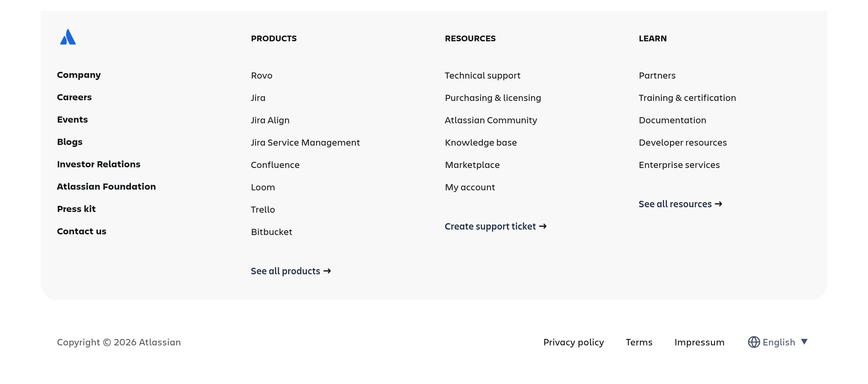The image size is (868, 384).
Task: Click the See all resources link
Action: [x=680, y=204]
